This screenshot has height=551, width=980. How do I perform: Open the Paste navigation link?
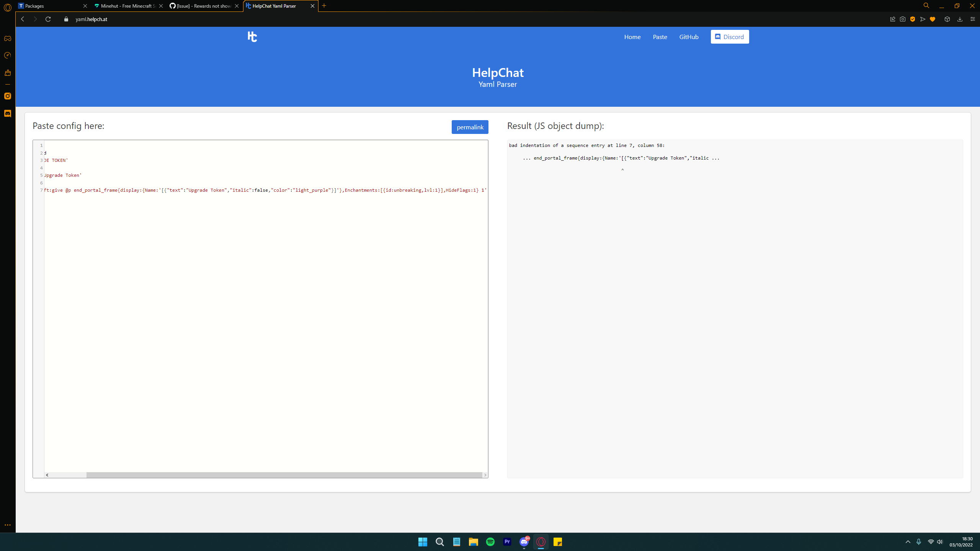pyautogui.click(x=660, y=37)
